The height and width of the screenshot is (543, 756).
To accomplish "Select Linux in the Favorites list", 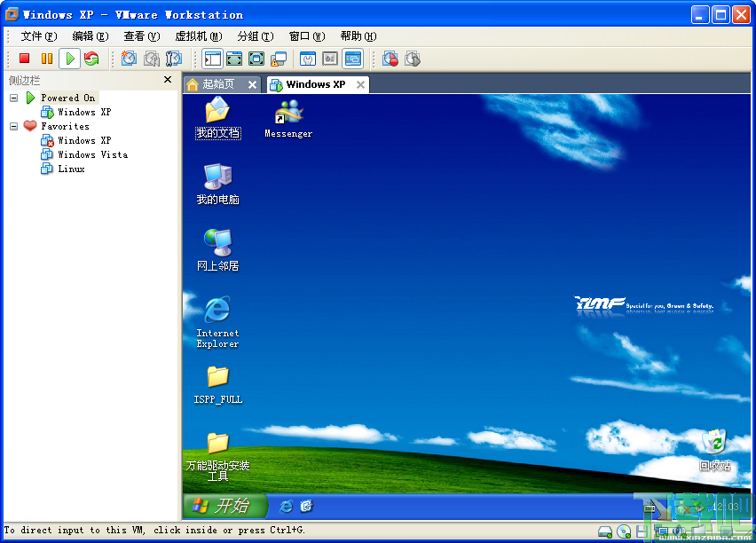I will pyautogui.click(x=71, y=169).
